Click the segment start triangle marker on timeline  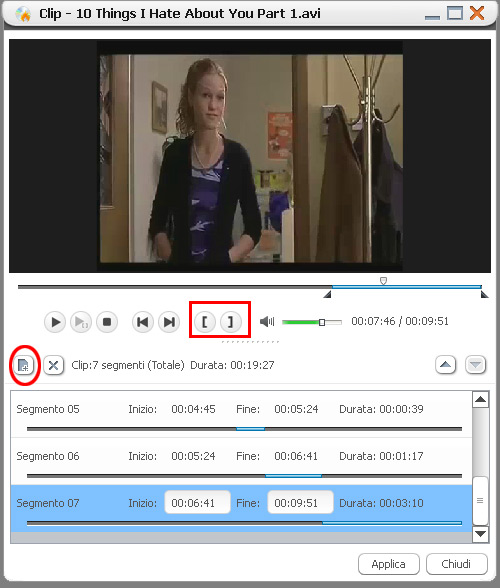tap(327, 294)
